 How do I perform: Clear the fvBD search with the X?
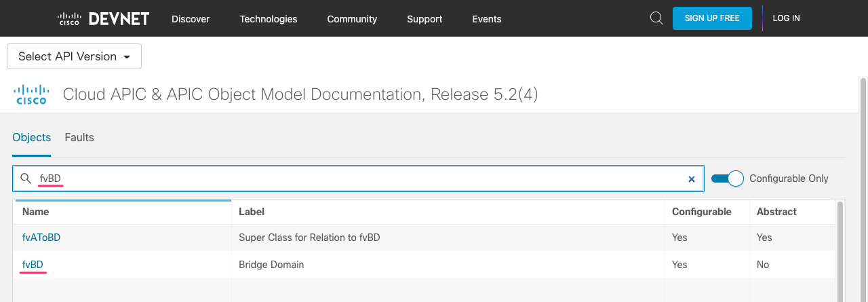[x=692, y=179]
